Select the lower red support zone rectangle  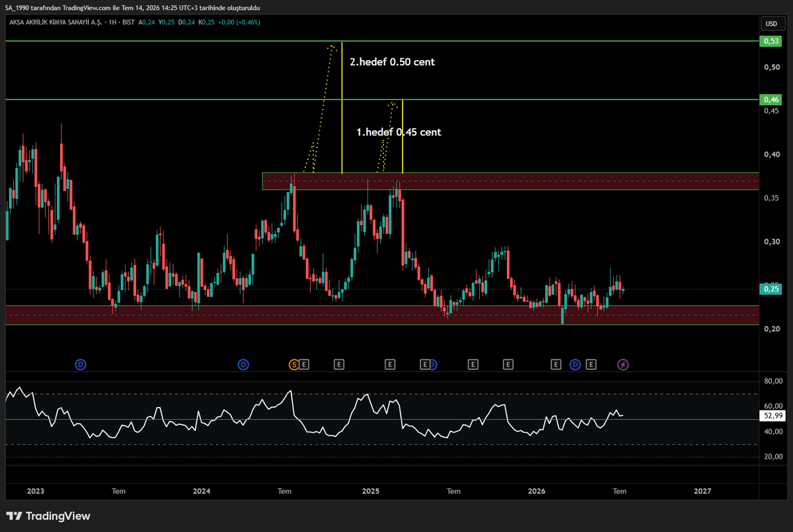(x=382, y=315)
